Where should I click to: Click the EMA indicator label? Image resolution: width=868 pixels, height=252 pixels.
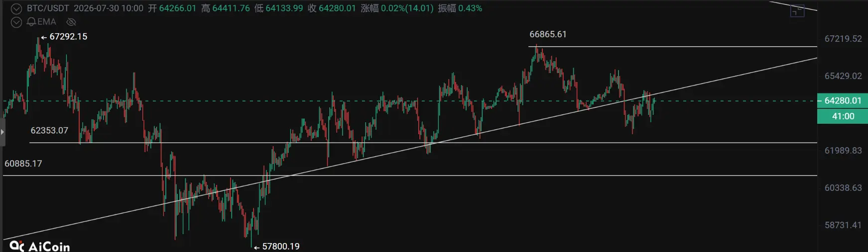pos(46,22)
